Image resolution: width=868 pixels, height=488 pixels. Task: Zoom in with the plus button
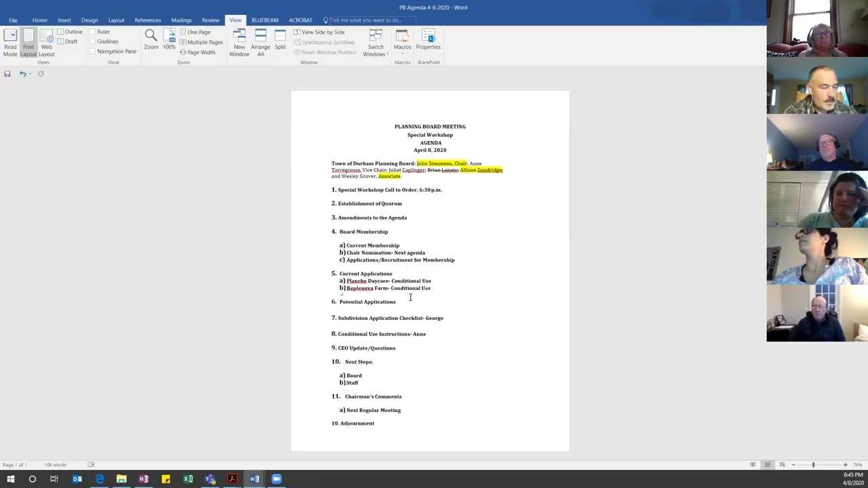click(x=845, y=465)
